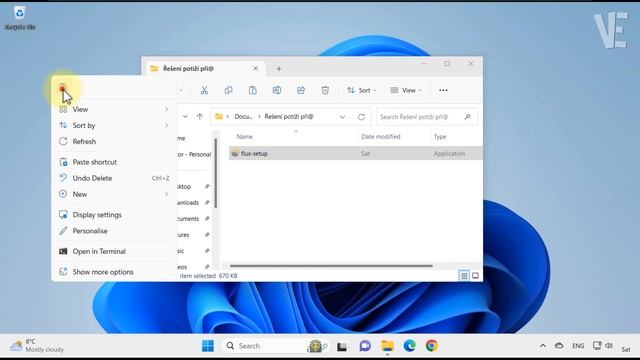This screenshot has height=360, width=640.
Task: Click the Recycle Bin desktop icon
Action: pyautogui.click(x=20, y=19)
